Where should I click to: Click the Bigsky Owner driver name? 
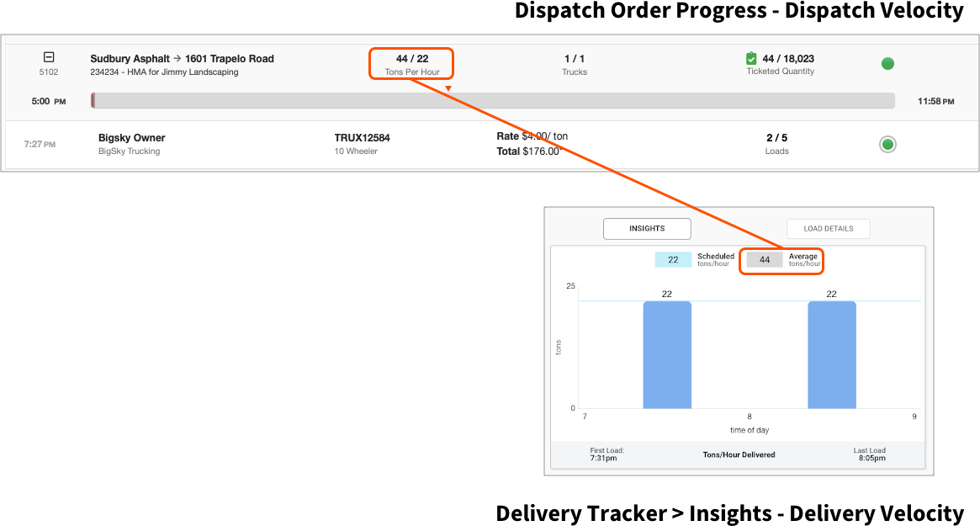pyautogui.click(x=132, y=137)
